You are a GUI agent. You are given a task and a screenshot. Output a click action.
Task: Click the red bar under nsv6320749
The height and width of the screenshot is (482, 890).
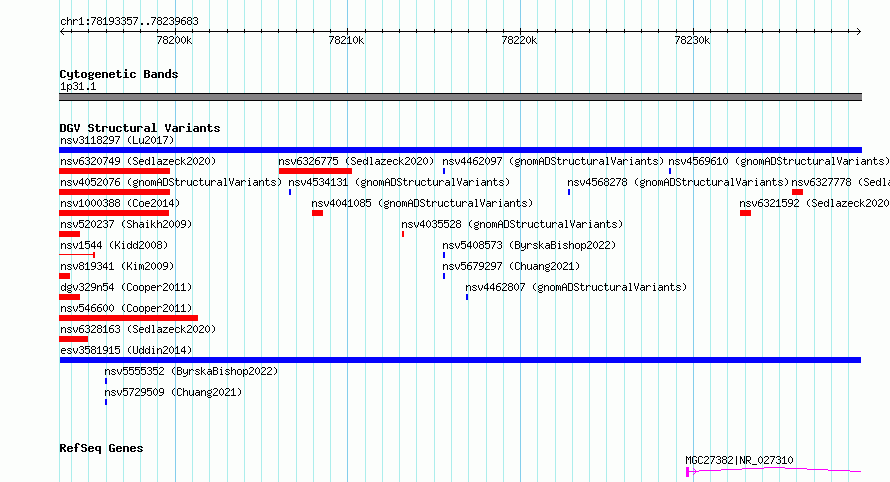pyautogui.click(x=115, y=171)
